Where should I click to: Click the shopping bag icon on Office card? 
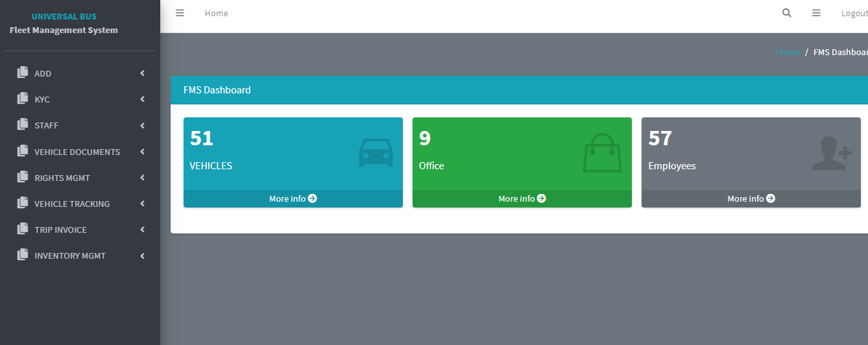602,153
